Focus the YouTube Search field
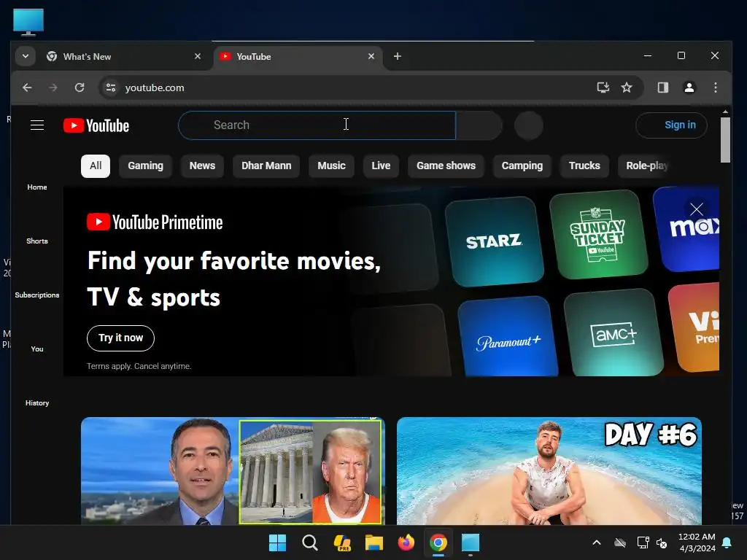 coord(317,125)
